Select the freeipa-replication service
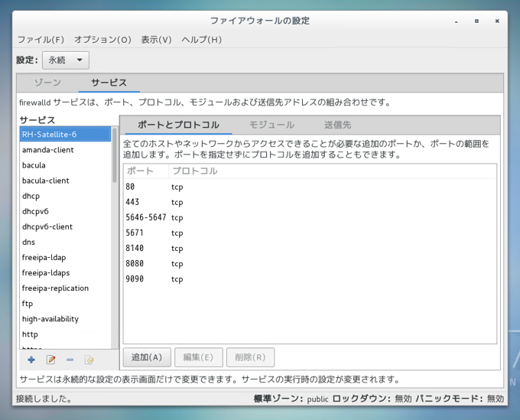This screenshot has height=420, width=520. [65, 288]
